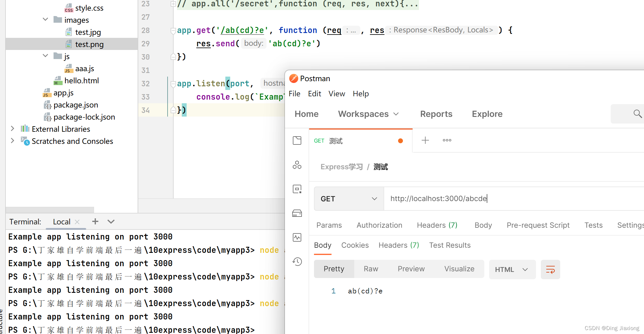644x334 pixels.
Task: Open Postman APIs sidebar icon
Action: pyautogui.click(x=297, y=165)
